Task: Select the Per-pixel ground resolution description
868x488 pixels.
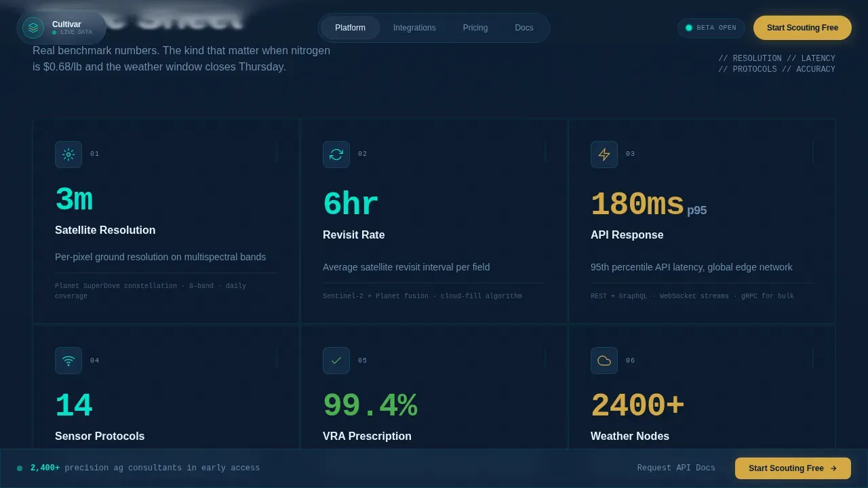Action: coord(160,257)
